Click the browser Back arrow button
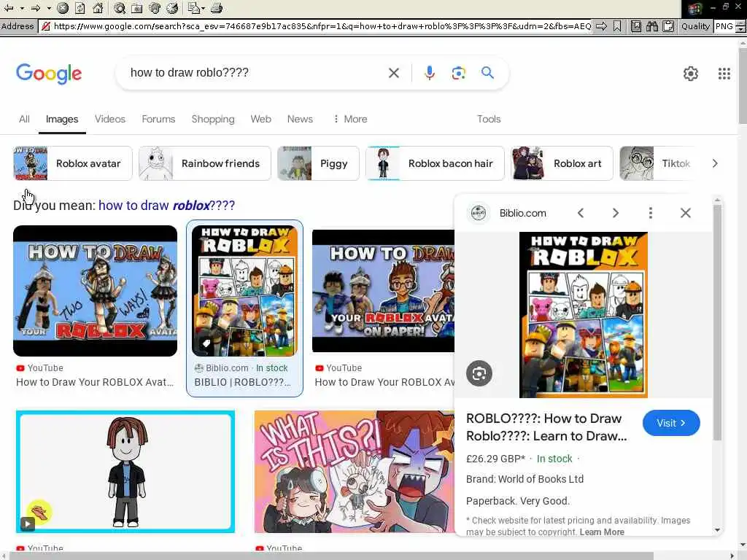The image size is (747, 560). pyautogui.click(x=9, y=8)
